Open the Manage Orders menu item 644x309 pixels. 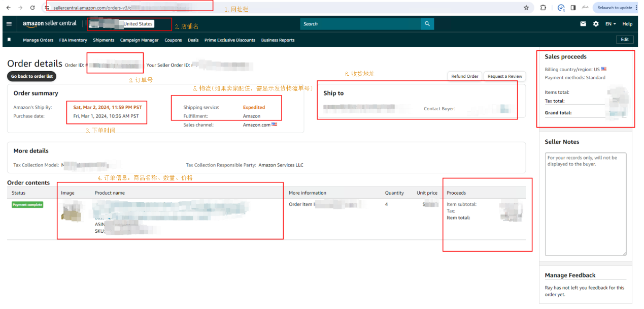[x=38, y=40]
